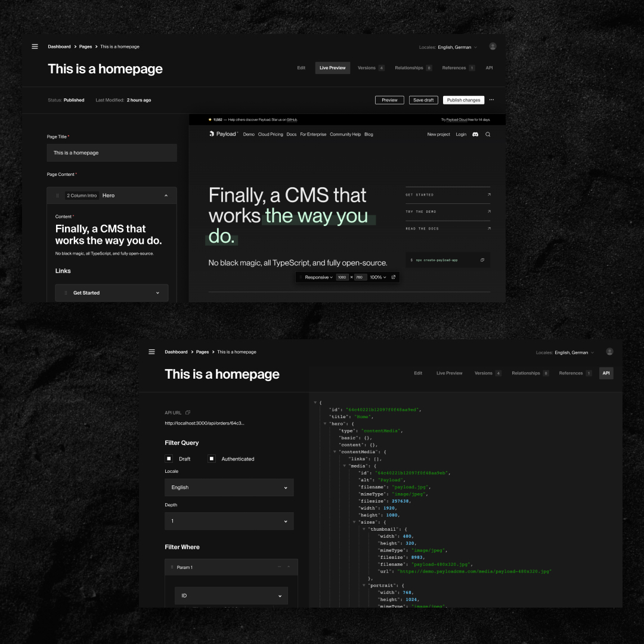Open Community Help in the preview navigation

tap(345, 134)
